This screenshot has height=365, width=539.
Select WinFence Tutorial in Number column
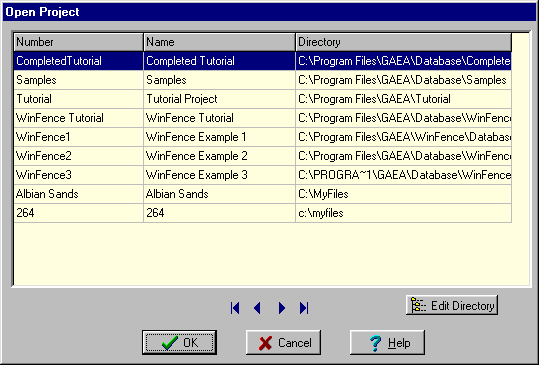(x=78, y=118)
